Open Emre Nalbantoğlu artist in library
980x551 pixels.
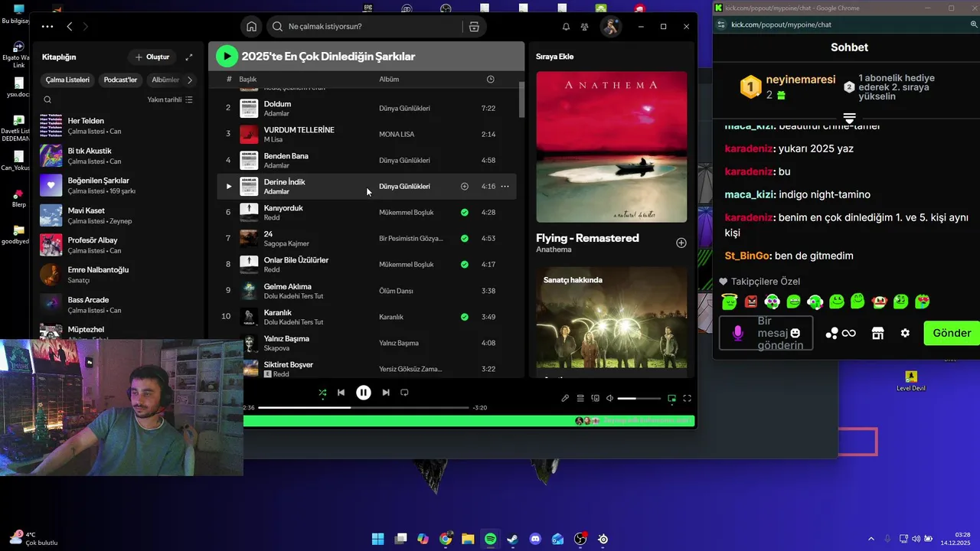click(119, 275)
